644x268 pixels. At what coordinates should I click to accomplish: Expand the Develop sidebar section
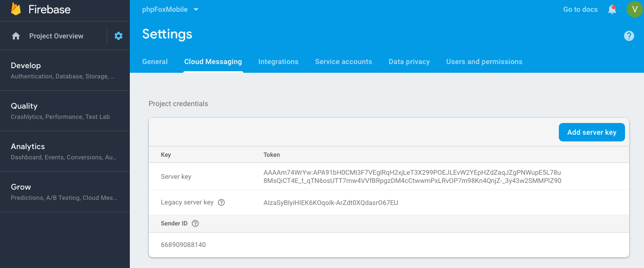click(65, 70)
